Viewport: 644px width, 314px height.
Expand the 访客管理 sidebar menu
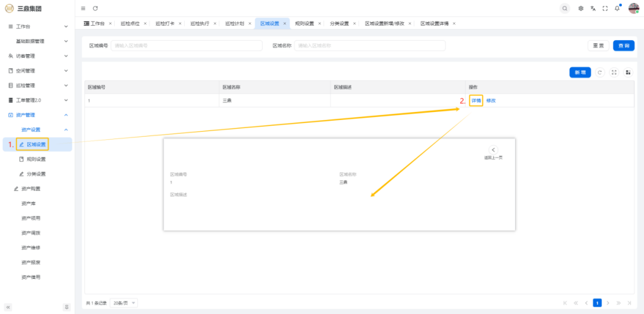tap(37, 56)
